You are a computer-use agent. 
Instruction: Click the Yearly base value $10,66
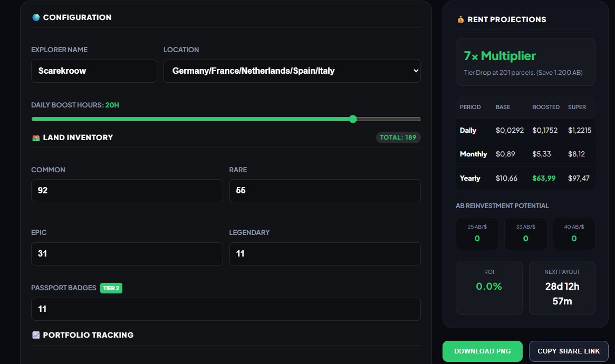click(506, 178)
